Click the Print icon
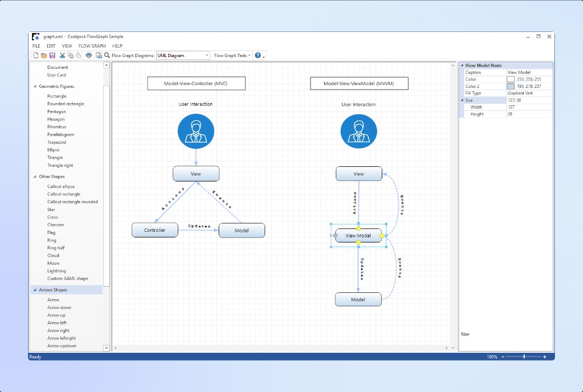 (89, 55)
